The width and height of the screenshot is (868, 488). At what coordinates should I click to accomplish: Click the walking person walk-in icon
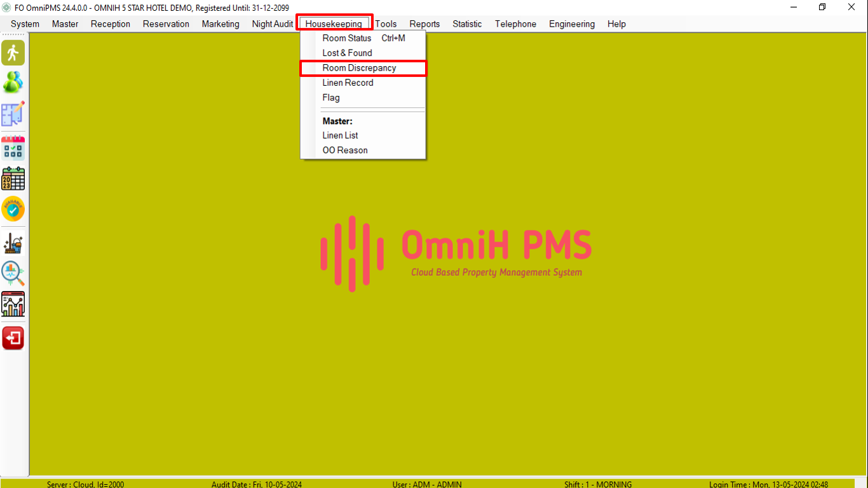pos(13,53)
